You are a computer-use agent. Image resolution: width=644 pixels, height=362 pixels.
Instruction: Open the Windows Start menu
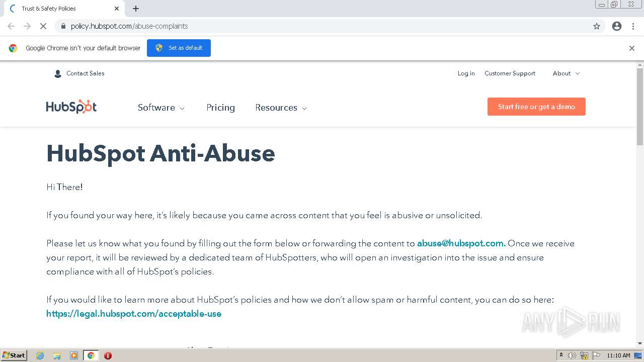14,355
